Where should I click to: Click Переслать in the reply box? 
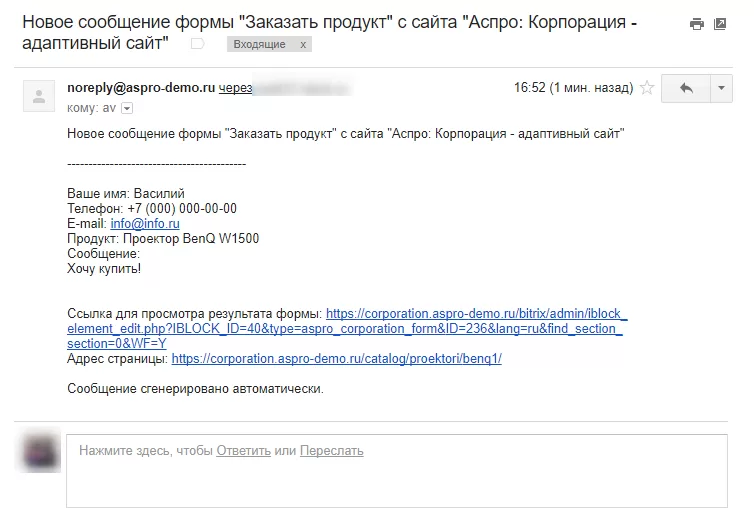331,451
